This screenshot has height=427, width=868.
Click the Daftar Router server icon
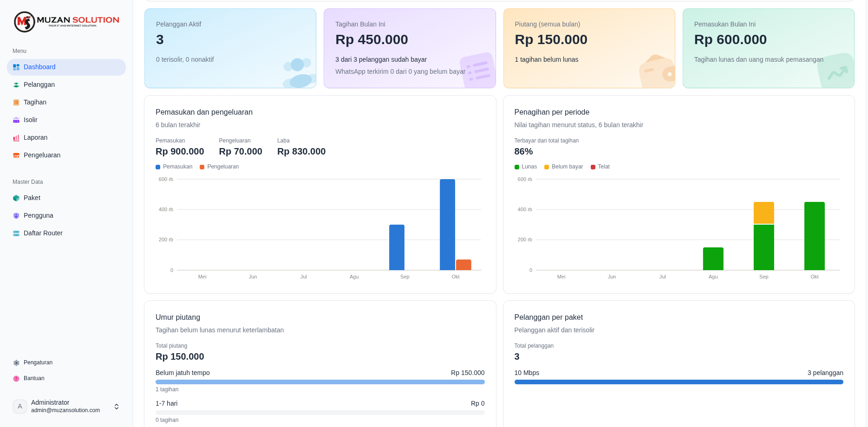(16, 233)
